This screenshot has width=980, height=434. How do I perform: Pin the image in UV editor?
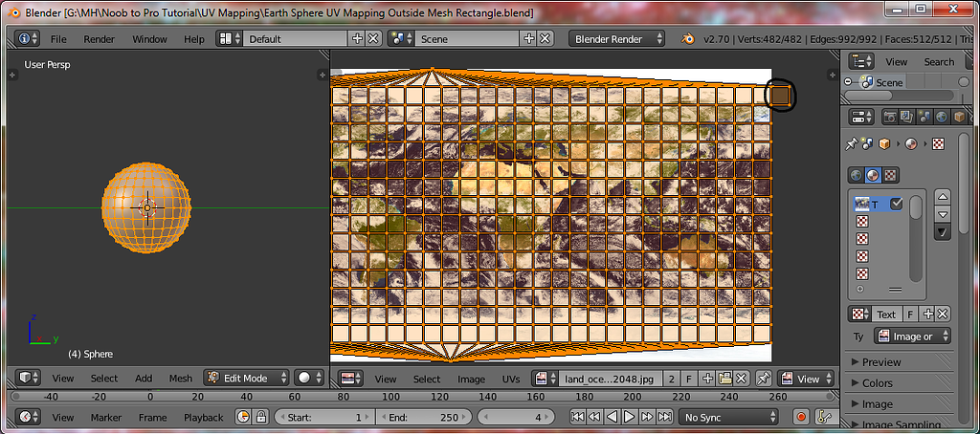[763, 379]
